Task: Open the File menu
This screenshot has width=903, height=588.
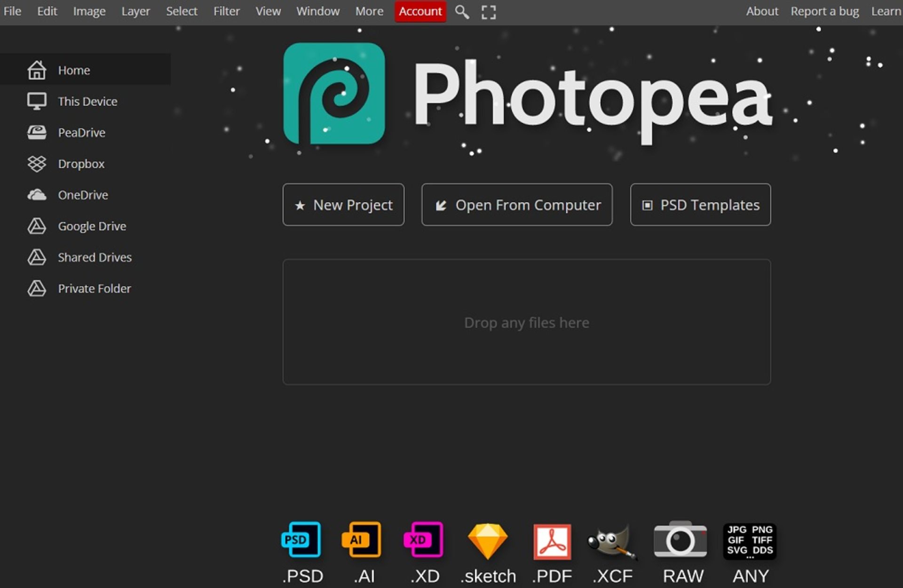Action: [12, 11]
